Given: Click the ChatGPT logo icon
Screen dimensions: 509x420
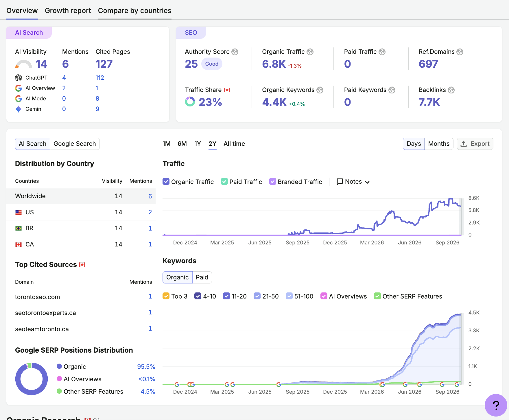Looking at the screenshot, I should [19, 78].
